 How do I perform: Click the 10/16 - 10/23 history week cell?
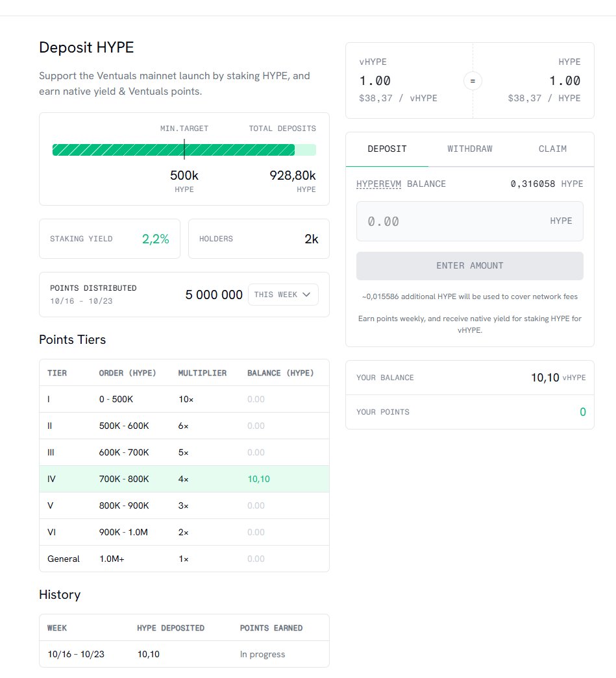point(76,654)
